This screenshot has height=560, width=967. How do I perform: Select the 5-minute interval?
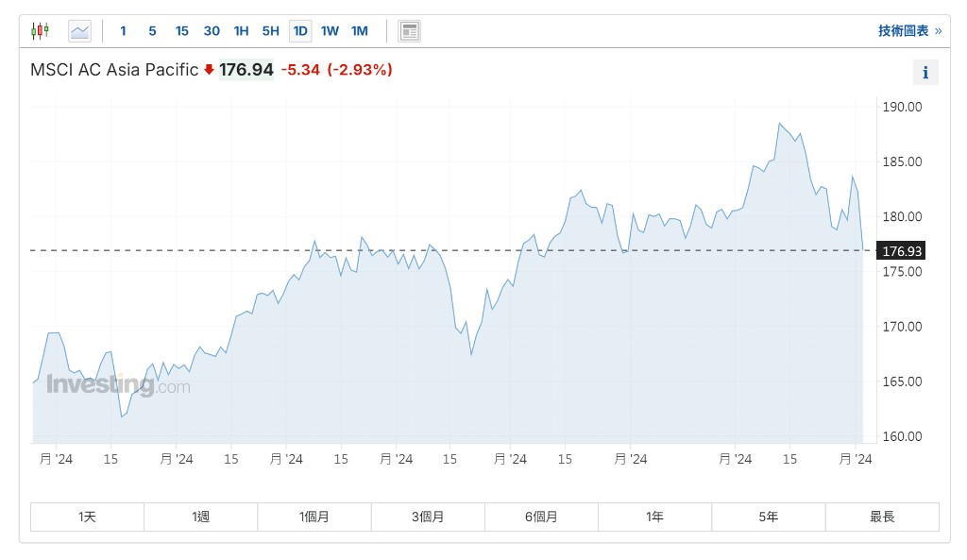tap(152, 31)
